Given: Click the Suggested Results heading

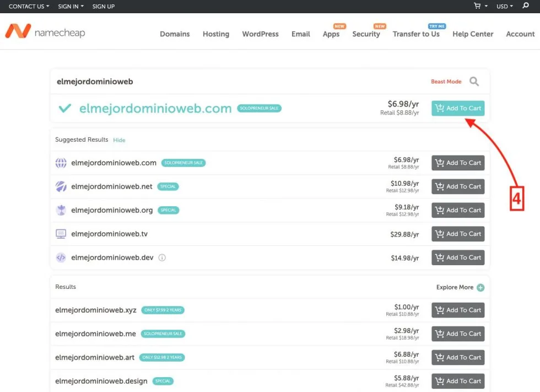Looking at the screenshot, I should tap(82, 139).
